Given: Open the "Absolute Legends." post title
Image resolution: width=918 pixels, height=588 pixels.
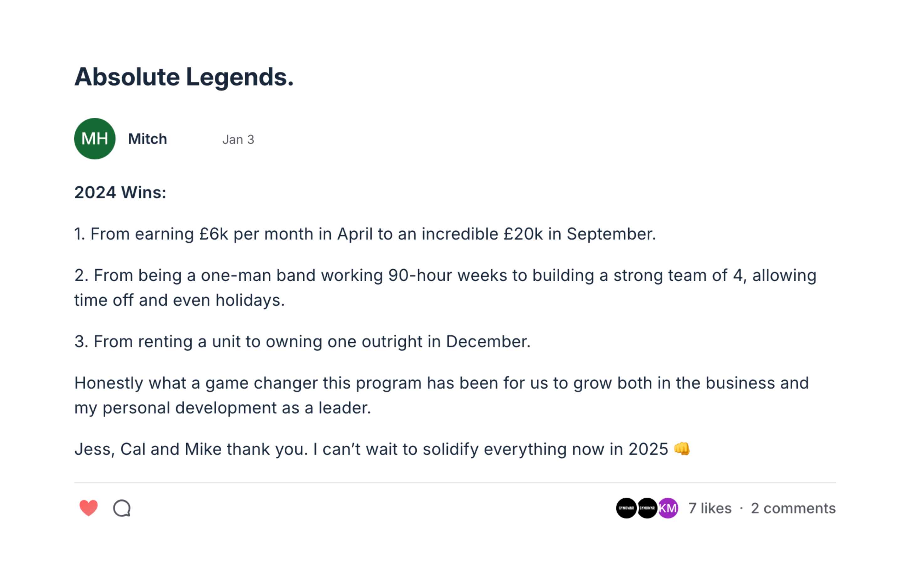Looking at the screenshot, I should 184,77.
